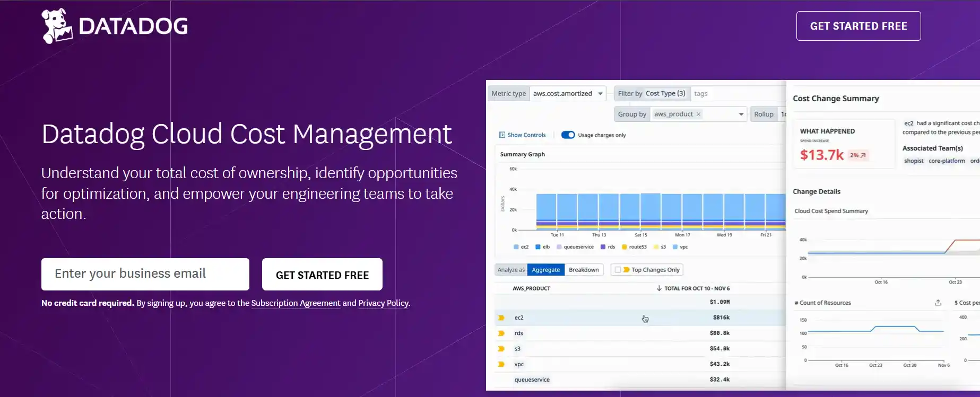The height and width of the screenshot is (397, 980).
Task: Click the elb legend color swatch
Action: [x=538, y=247]
